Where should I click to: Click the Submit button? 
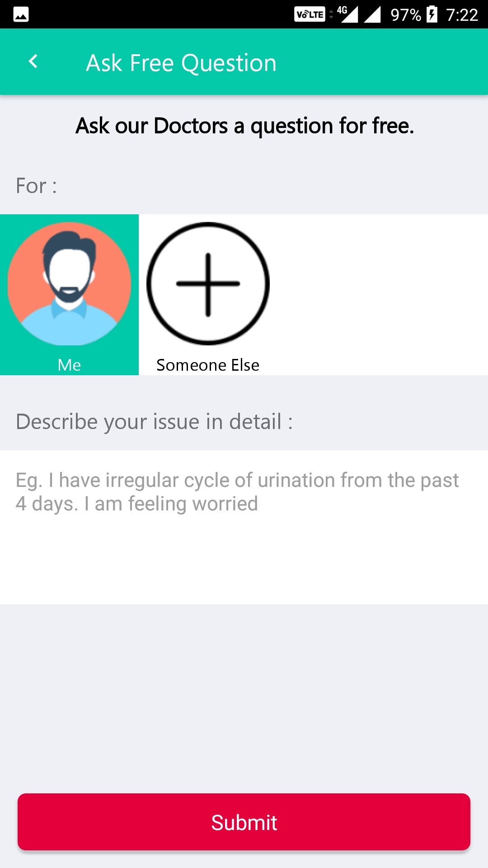coord(244,822)
